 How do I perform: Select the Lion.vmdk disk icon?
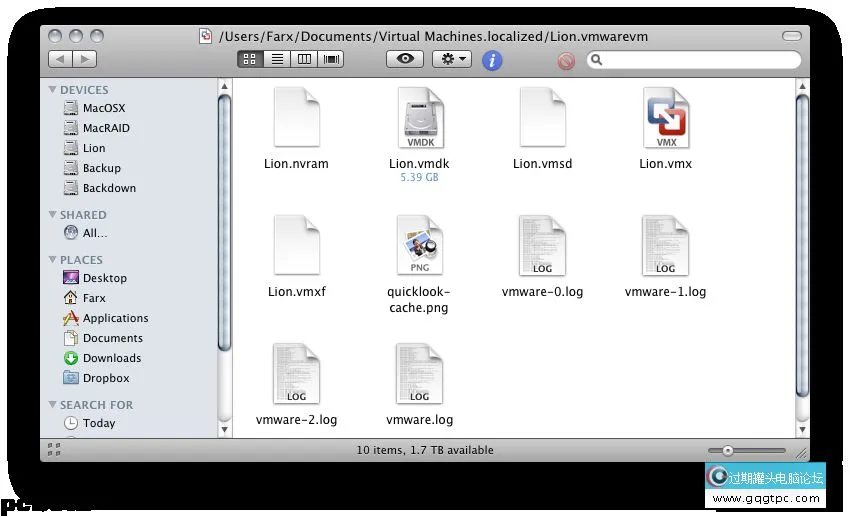point(419,119)
